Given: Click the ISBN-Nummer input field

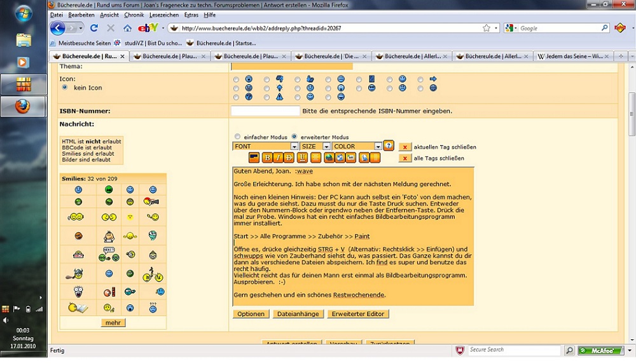Looking at the screenshot, I should (x=265, y=111).
